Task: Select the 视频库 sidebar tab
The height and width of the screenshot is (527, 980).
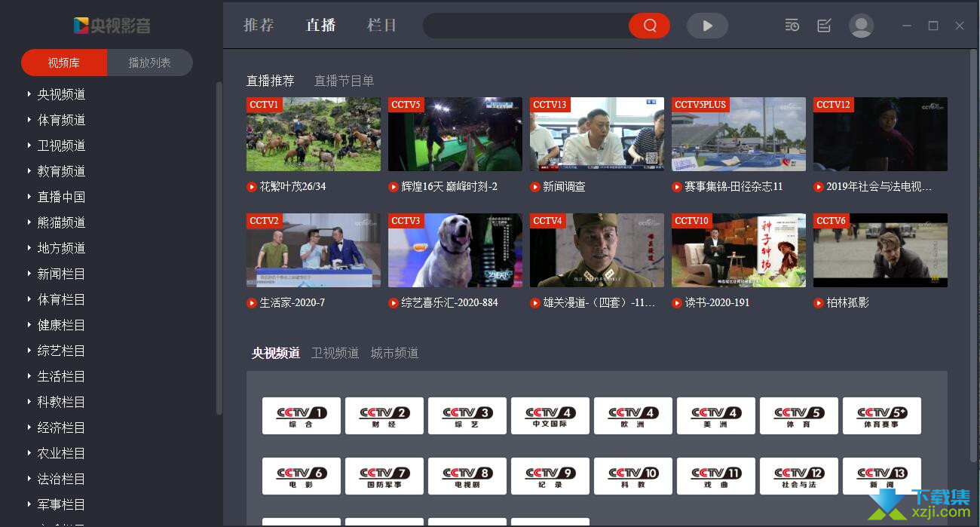Action: (x=64, y=63)
